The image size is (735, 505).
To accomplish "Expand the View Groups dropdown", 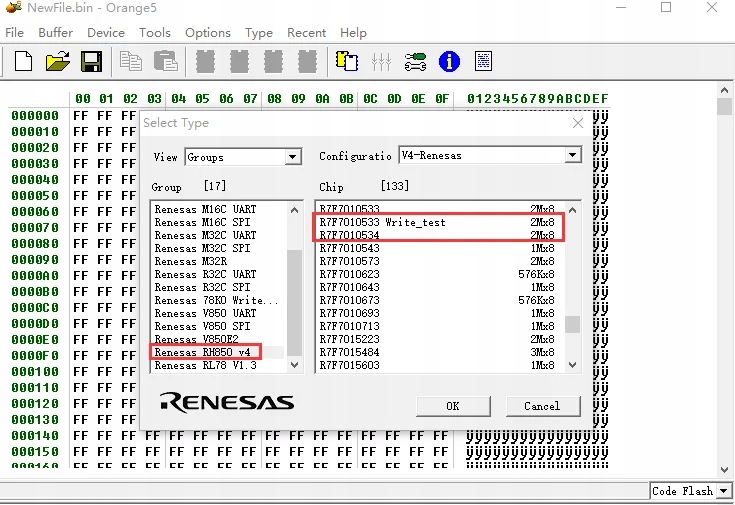I will point(293,157).
